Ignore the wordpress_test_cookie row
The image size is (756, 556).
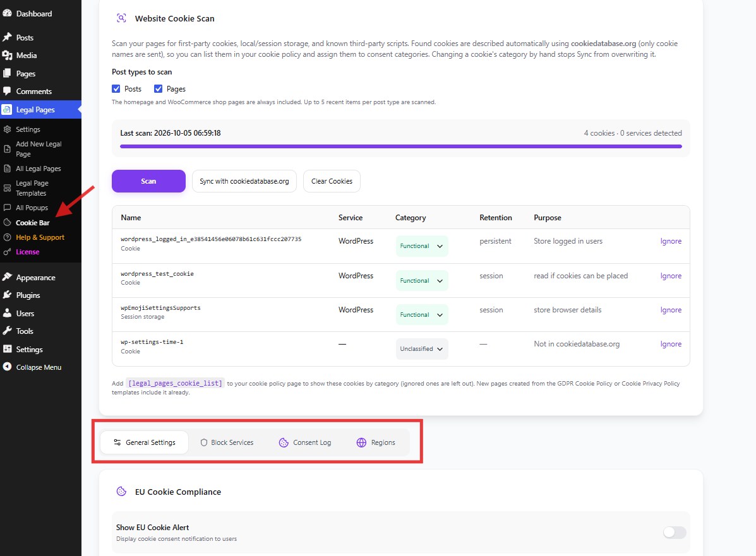pos(671,276)
